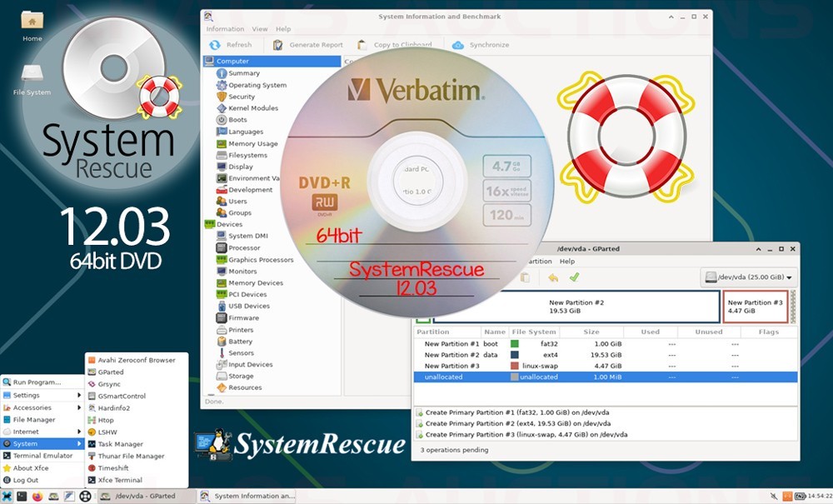Launch GParted from the System submenu
This screenshot has width=833, height=504.
coord(137,372)
